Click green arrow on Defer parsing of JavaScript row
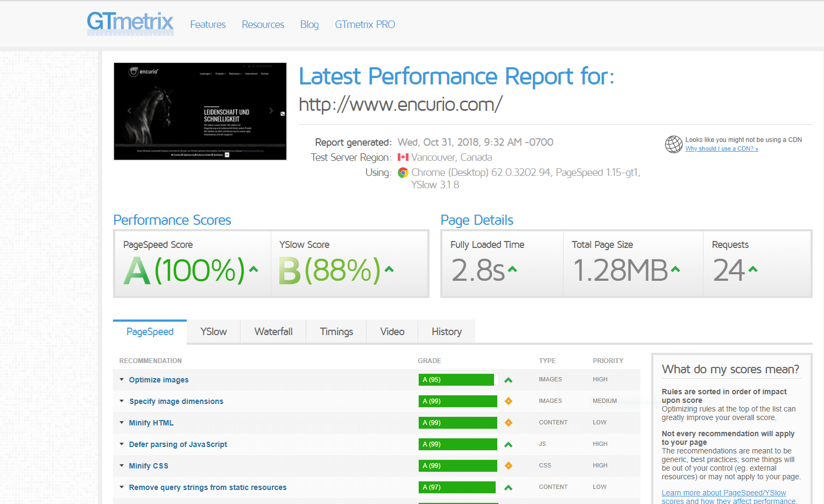824x504 pixels. (x=508, y=445)
